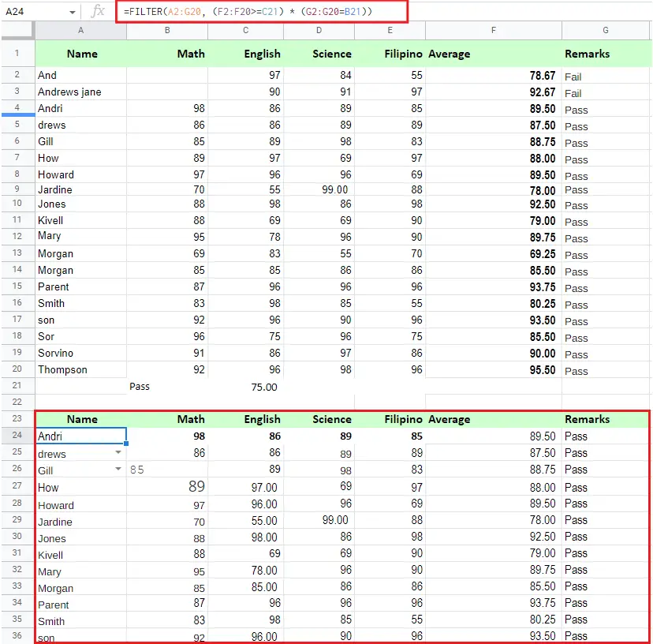Click the Name header in row 23
Viewport: 653px width, 644px height.
(x=82, y=419)
